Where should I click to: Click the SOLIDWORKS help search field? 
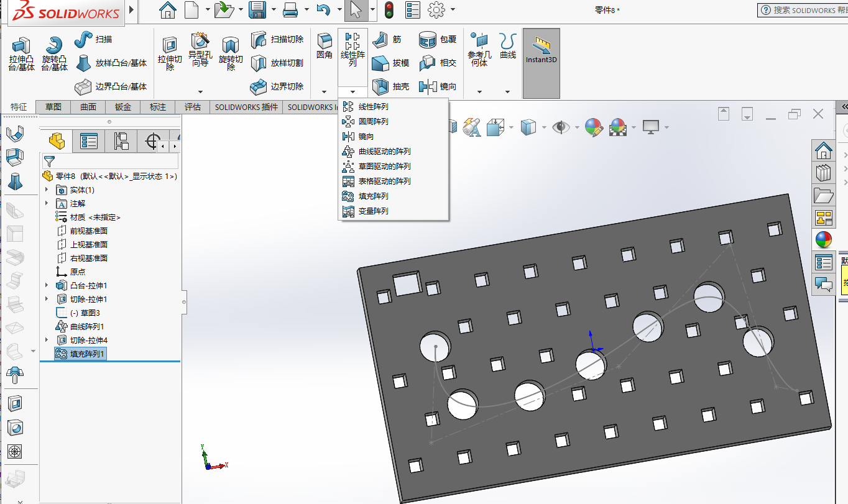point(803,10)
